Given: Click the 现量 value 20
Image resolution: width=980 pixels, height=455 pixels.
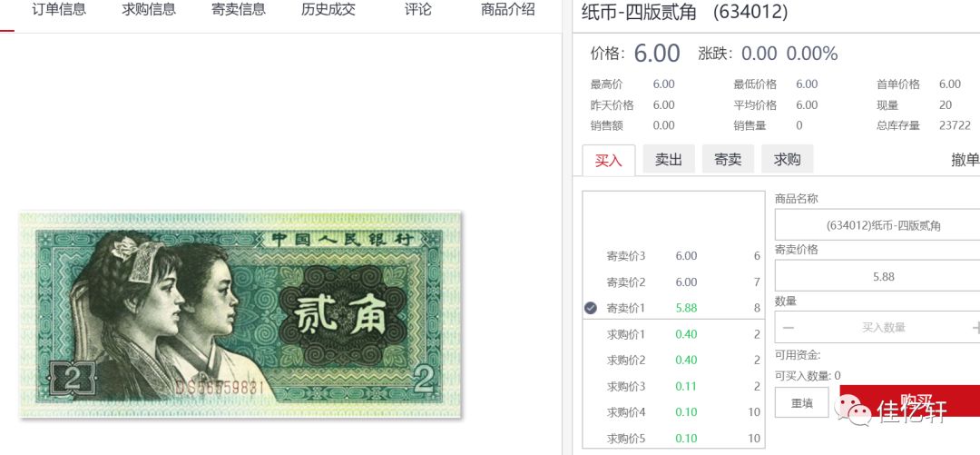Looking at the screenshot, I should (945, 105).
